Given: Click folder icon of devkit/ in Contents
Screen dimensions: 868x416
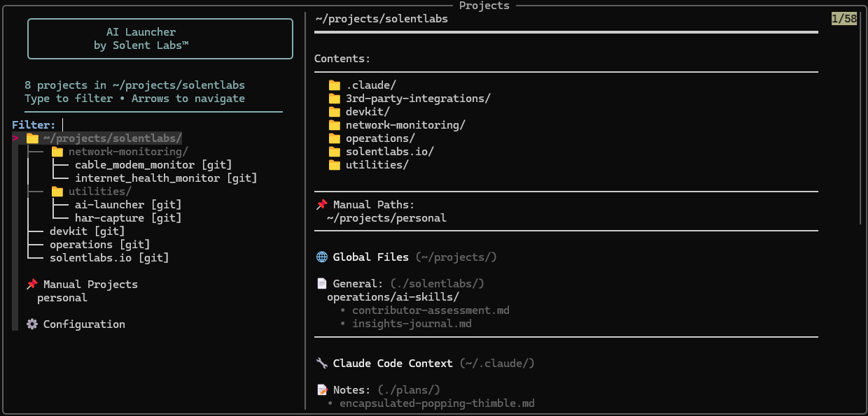Looking at the screenshot, I should (x=335, y=112).
